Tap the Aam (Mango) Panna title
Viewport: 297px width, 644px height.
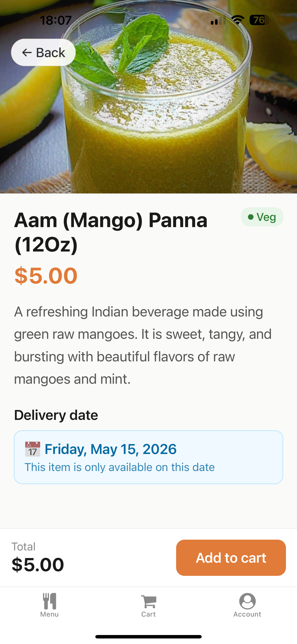click(111, 232)
